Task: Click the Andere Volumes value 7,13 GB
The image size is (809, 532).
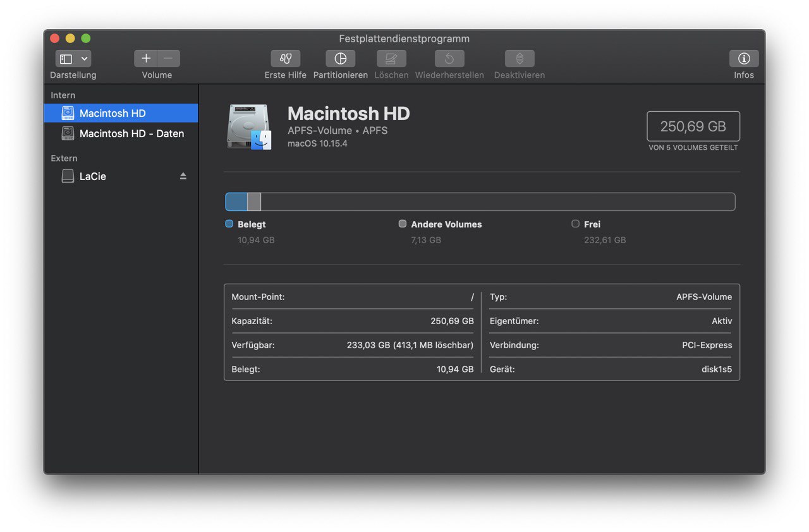Action: pos(426,240)
